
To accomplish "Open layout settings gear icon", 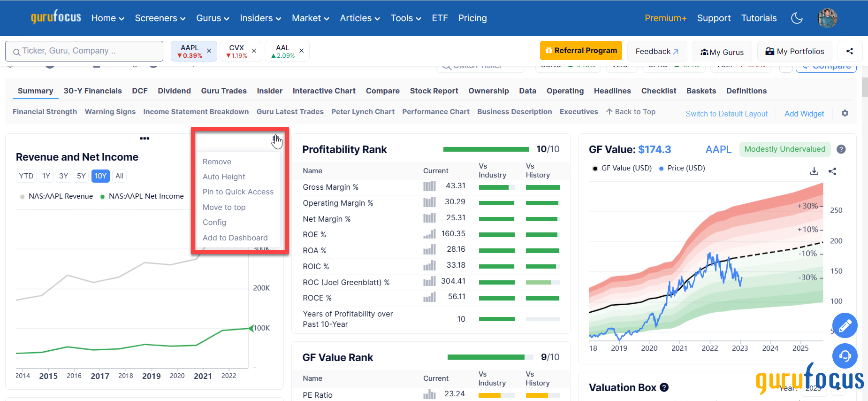I will pyautogui.click(x=845, y=113).
